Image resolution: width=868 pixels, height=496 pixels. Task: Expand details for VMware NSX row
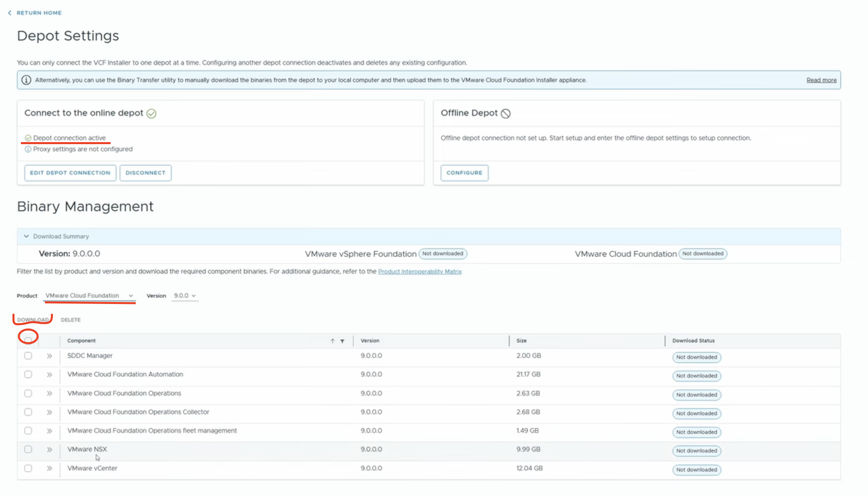coord(49,449)
